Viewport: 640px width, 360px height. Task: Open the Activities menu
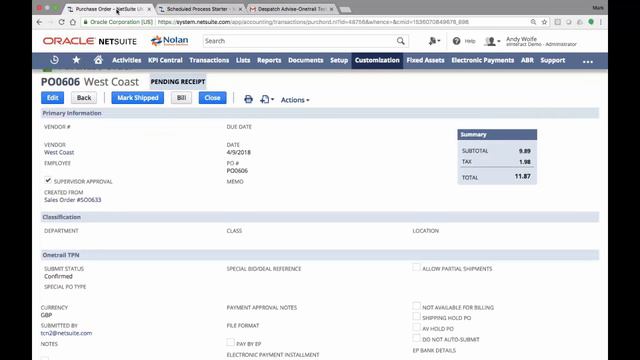click(x=127, y=60)
